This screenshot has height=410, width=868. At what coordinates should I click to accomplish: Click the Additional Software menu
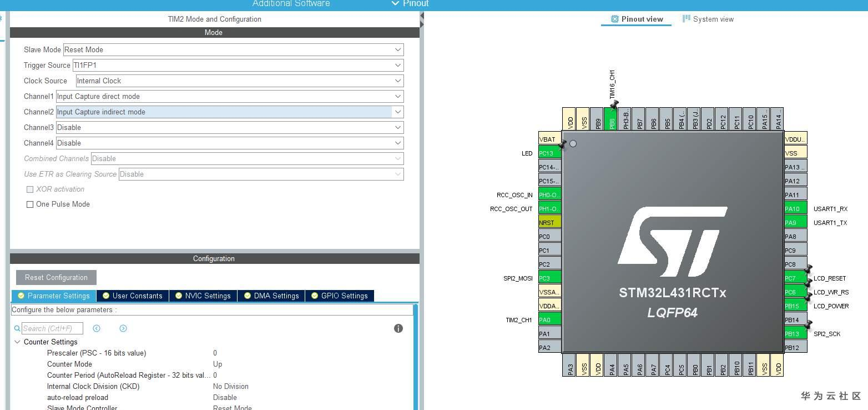(291, 4)
